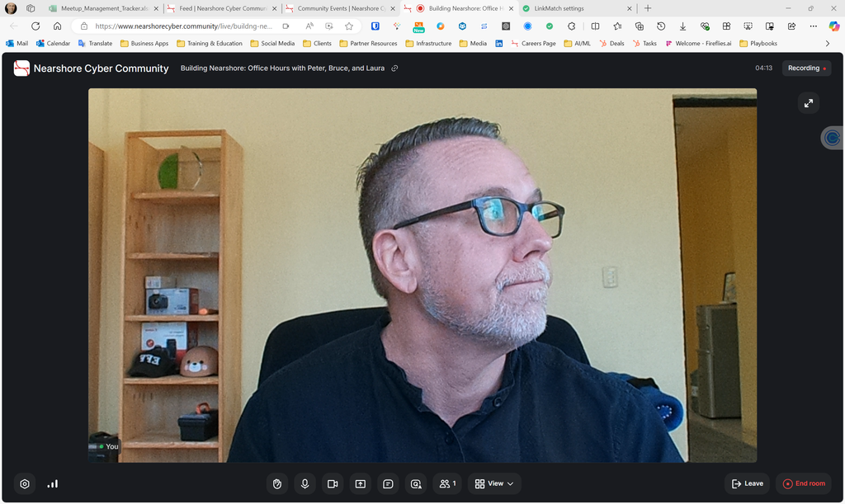
Task: Click the address bar URL field
Action: [x=183, y=26]
